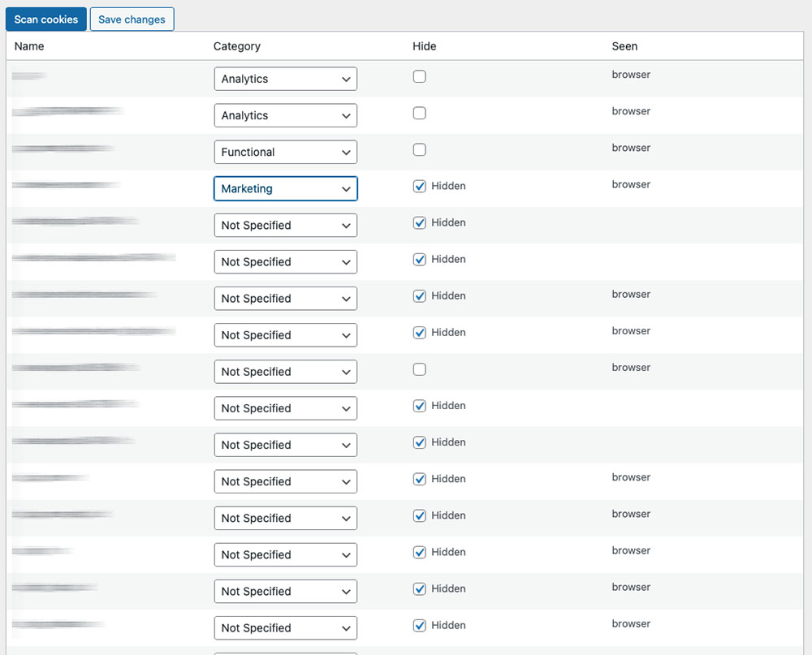Screen dimensions: 812x655
Task: Click the Save changes button
Action: point(132,19)
